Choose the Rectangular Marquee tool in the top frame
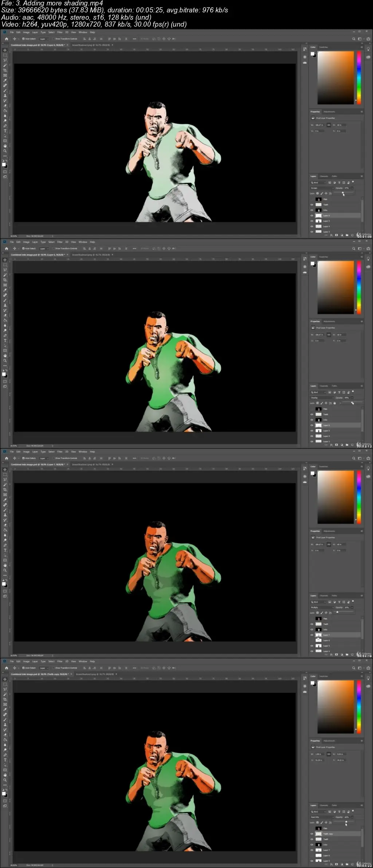 click(5, 55)
